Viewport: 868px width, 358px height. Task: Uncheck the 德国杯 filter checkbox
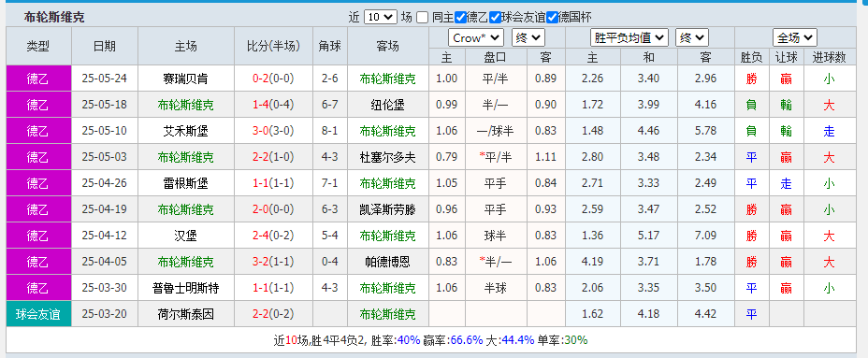pos(552,17)
